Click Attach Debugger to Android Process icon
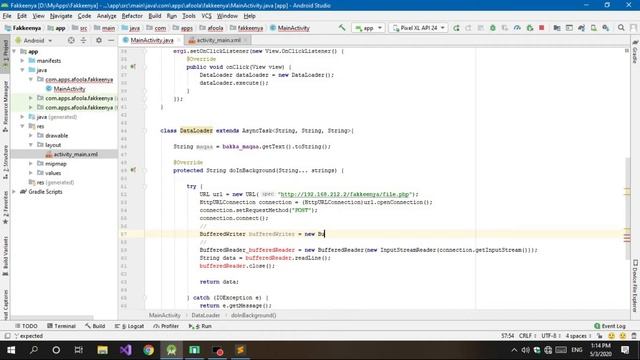The height and width of the screenshot is (360, 640). pyautogui.click(x=530, y=28)
